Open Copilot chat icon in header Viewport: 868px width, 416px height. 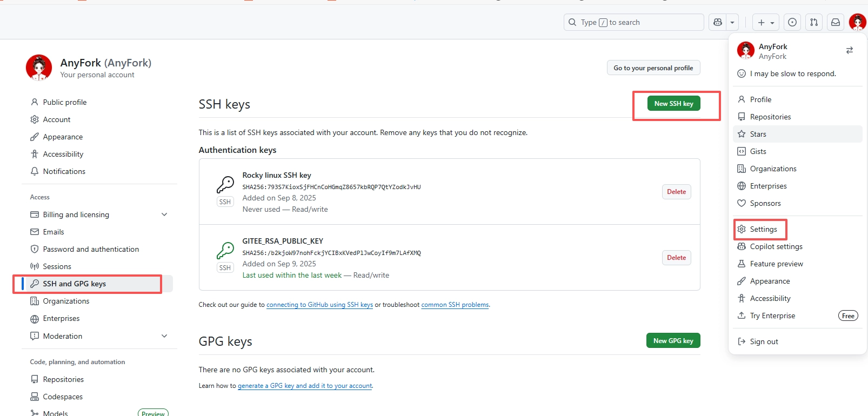pyautogui.click(x=718, y=22)
